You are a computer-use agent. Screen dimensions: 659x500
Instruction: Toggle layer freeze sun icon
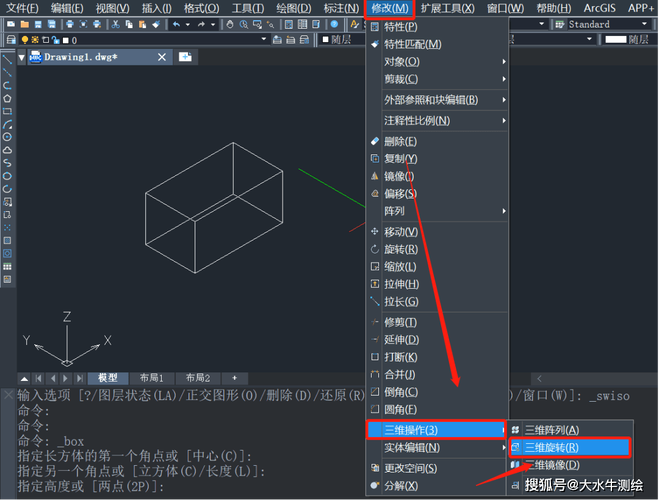33,40
